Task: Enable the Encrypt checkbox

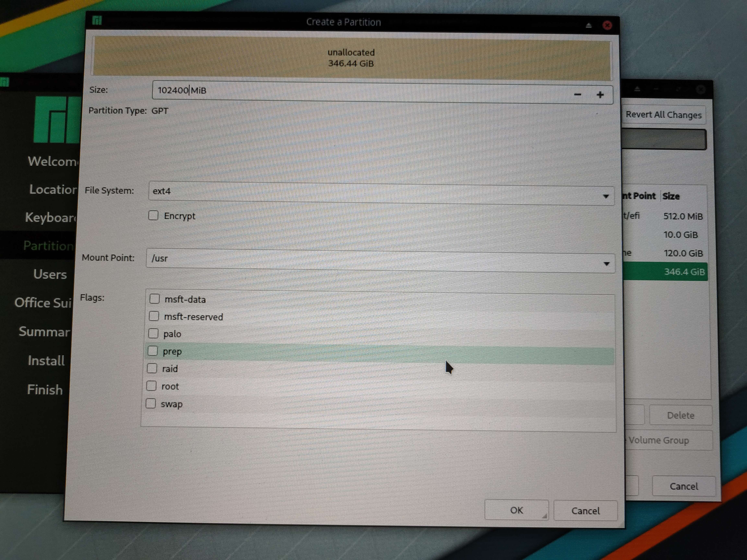Action: click(153, 215)
